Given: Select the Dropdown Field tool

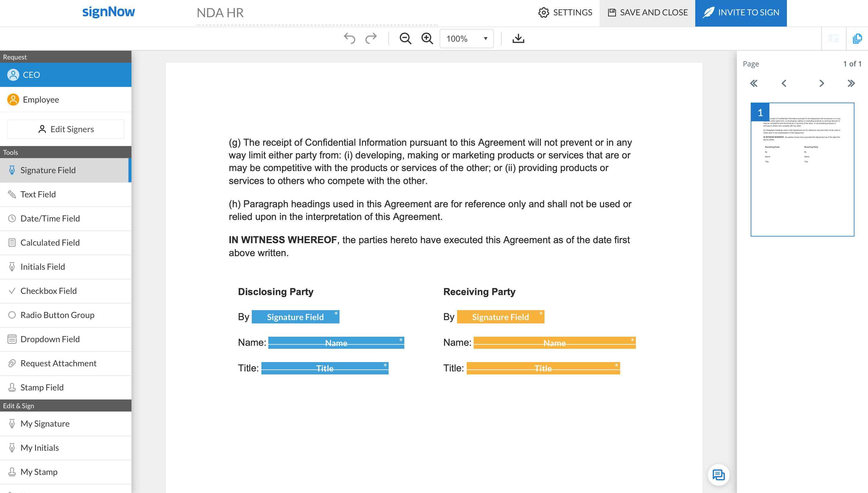Looking at the screenshot, I should coord(50,339).
